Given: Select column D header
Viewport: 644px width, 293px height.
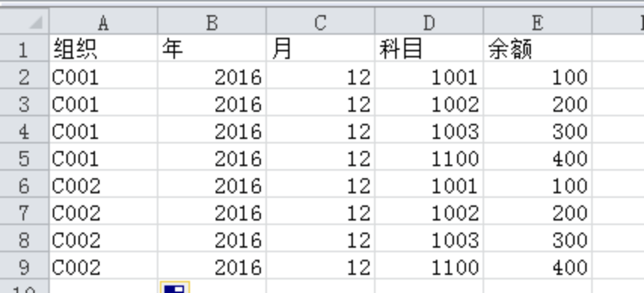Looking at the screenshot, I should click(x=429, y=21).
